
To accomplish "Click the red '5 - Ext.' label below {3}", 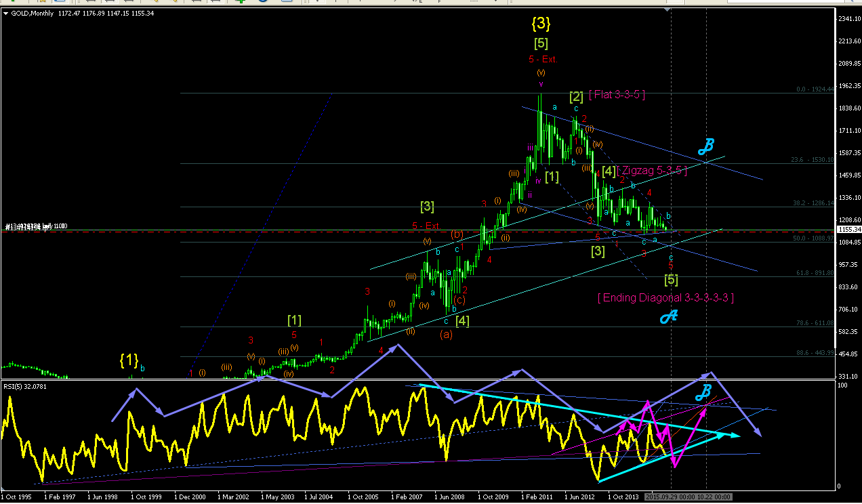I will click(x=543, y=59).
